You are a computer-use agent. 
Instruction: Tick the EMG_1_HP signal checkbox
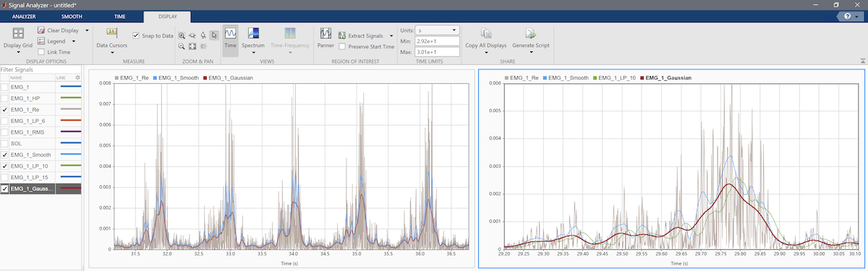click(x=5, y=98)
